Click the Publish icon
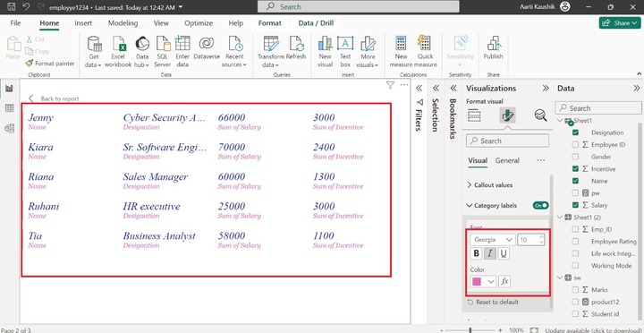Viewport: 644px width, 333px height. pyautogui.click(x=493, y=48)
